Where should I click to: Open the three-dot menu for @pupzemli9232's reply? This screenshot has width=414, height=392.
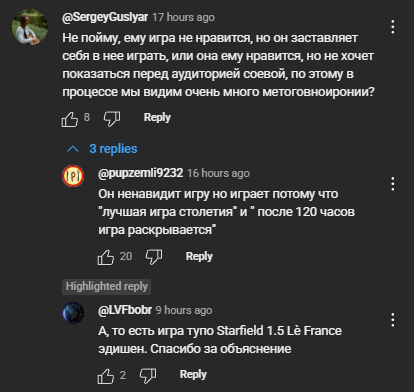pyautogui.click(x=393, y=184)
